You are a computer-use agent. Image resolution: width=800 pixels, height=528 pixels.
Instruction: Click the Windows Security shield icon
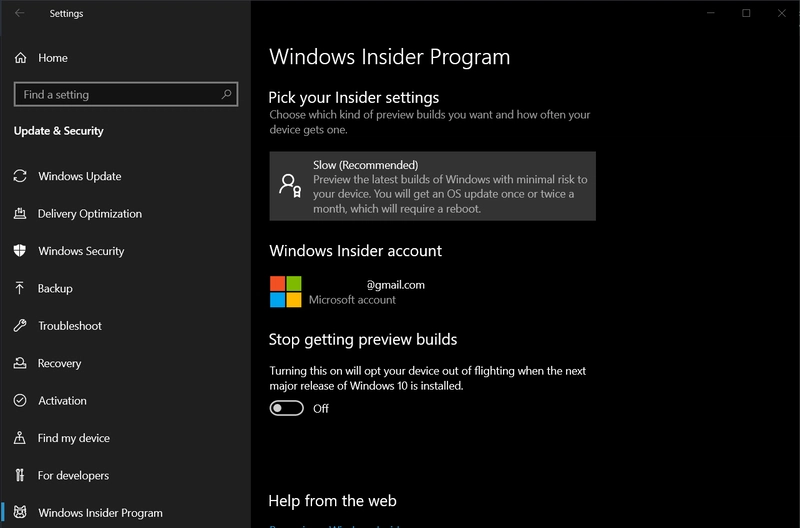(20, 250)
